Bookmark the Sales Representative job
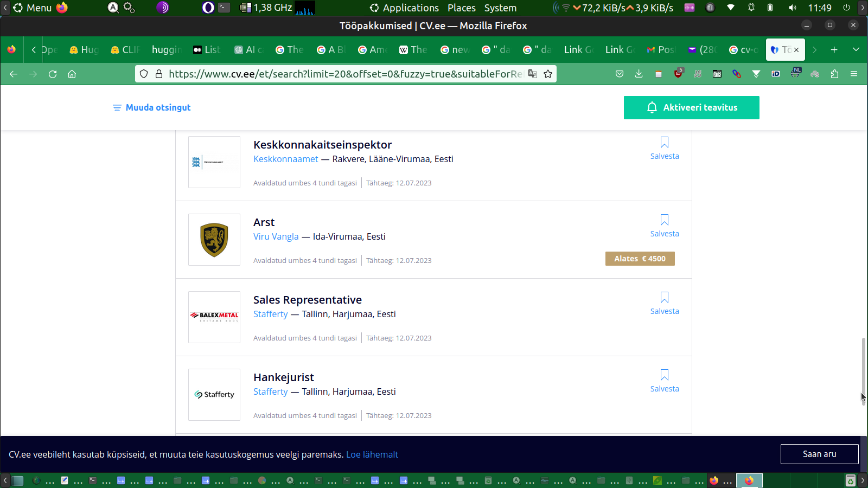Viewport: 868px width, 488px height. pyautogui.click(x=665, y=304)
